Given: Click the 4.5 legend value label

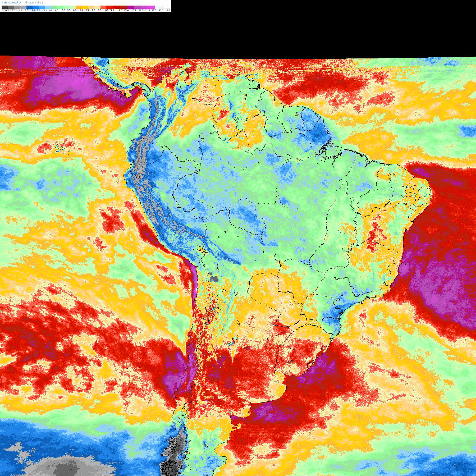Looking at the screenshot, I should [57, 10].
